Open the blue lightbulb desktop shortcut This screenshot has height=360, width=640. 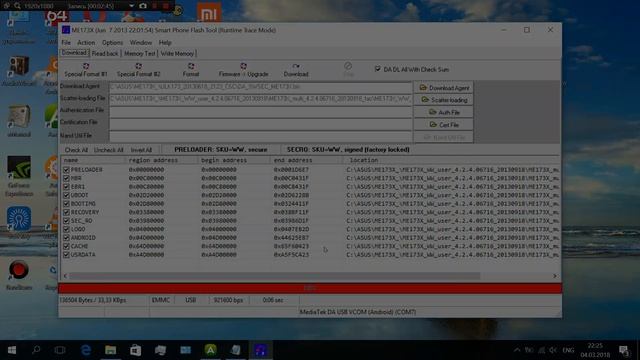point(19,223)
